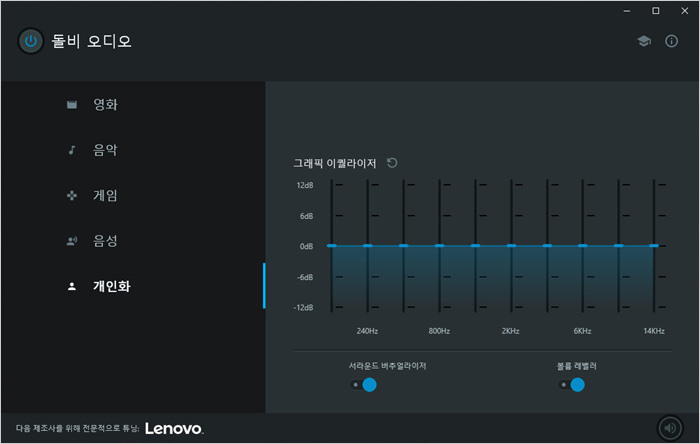Click the speaker volume icon at bottom right
This screenshot has width=700, height=444.
pyautogui.click(x=670, y=428)
